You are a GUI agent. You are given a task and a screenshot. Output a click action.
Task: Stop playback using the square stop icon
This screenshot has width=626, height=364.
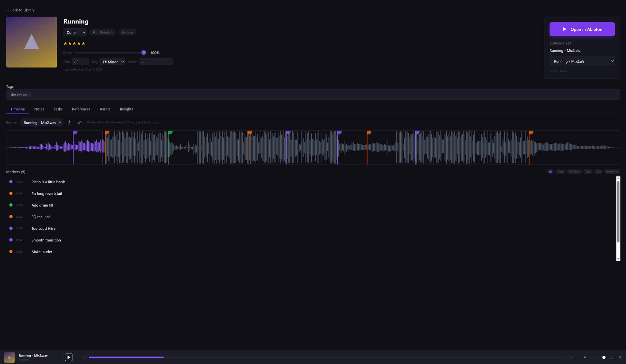point(620,357)
